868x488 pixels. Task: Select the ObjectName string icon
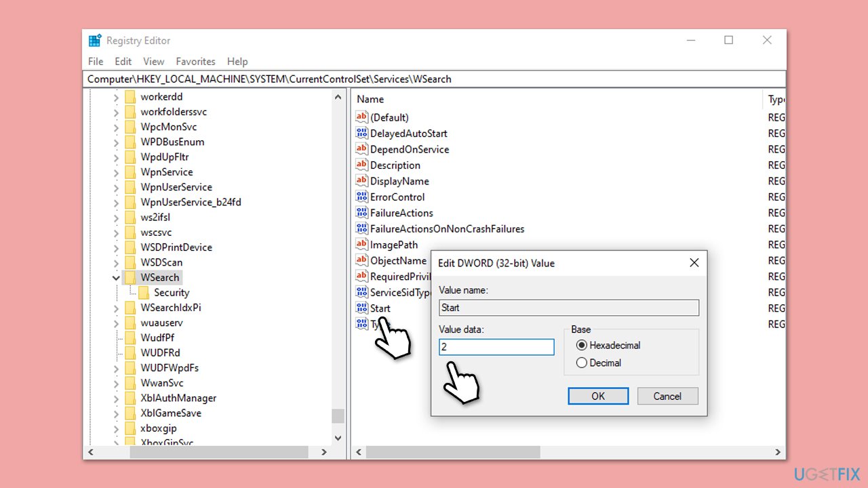click(361, 261)
